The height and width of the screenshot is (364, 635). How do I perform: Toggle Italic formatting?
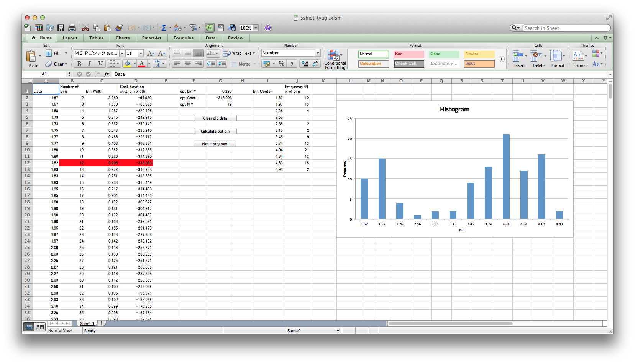pyautogui.click(x=89, y=64)
